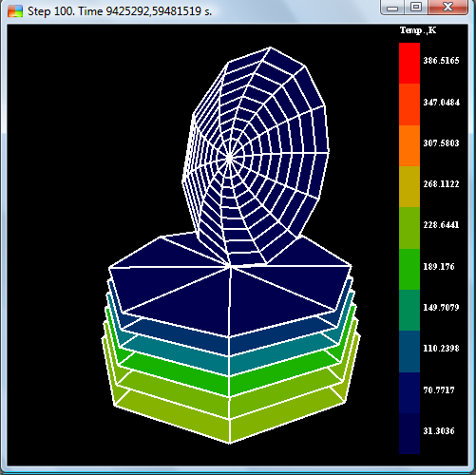476x475 pixels.
Task: Minimize the Step 100 window
Action: (x=392, y=8)
